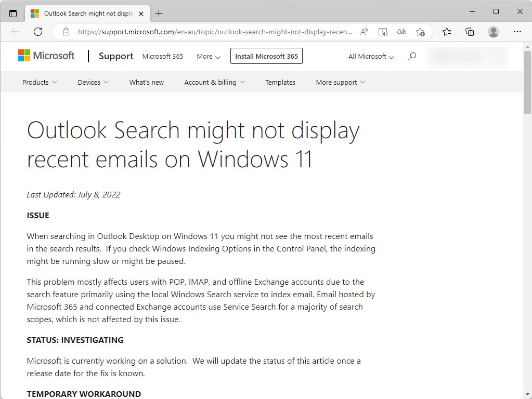The height and width of the screenshot is (399, 532).
Task: Open a new browser tab
Action: click(x=159, y=14)
